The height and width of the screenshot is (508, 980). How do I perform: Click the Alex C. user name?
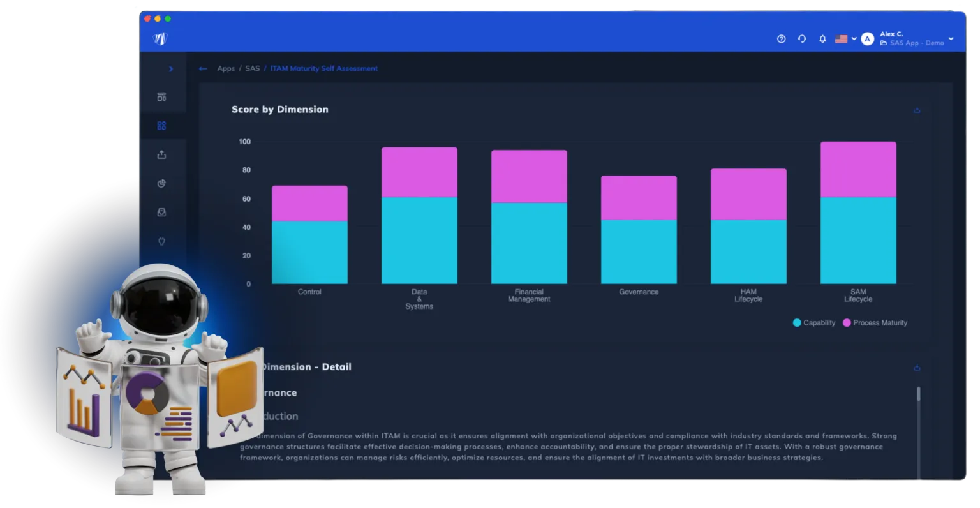point(891,34)
